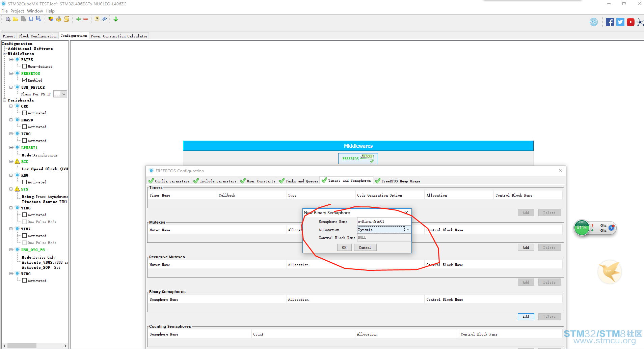Open the Allocation Dynamic dropdown in dialog

point(408,230)
